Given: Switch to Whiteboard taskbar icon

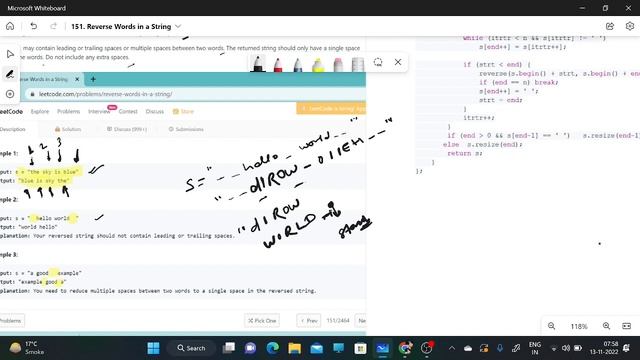Looking at the screenshot, I should point(382,348).
